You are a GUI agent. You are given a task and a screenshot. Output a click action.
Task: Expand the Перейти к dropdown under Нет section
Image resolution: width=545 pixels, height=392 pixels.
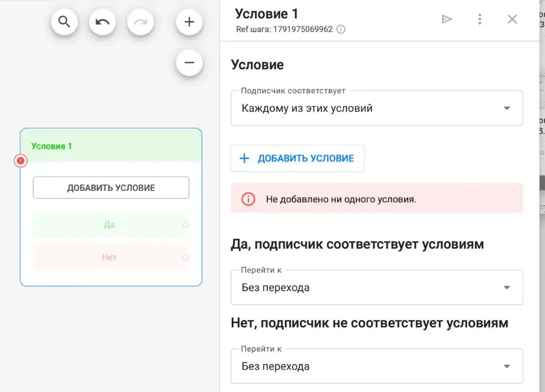(377, 366)
